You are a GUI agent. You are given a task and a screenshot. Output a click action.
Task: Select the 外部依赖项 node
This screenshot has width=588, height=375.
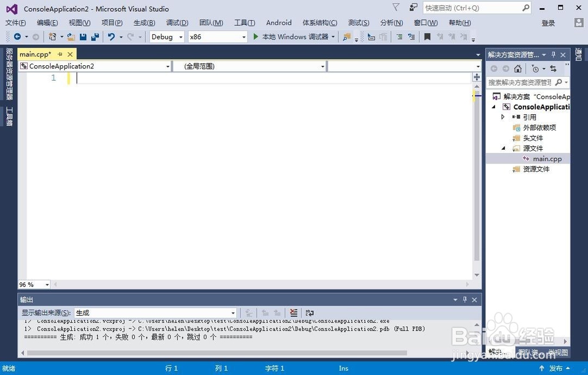539,128
